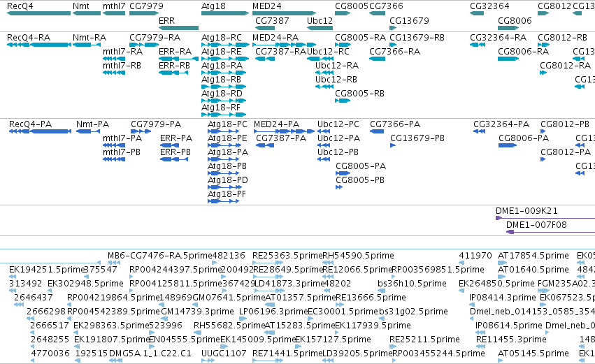The width and height of the screenshot is (595, 364).
Task: Open transcript mthl7-RB
Action: 114,73
